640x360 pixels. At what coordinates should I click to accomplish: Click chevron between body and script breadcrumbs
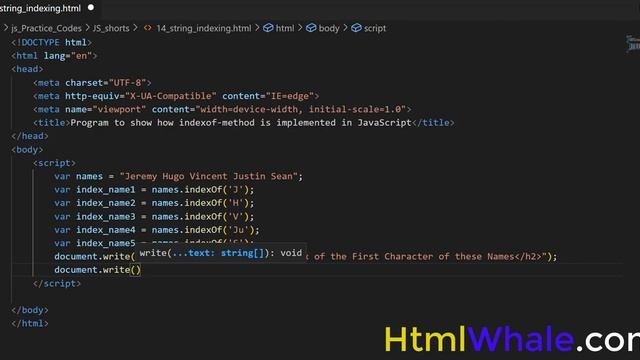tap(345, 28)
